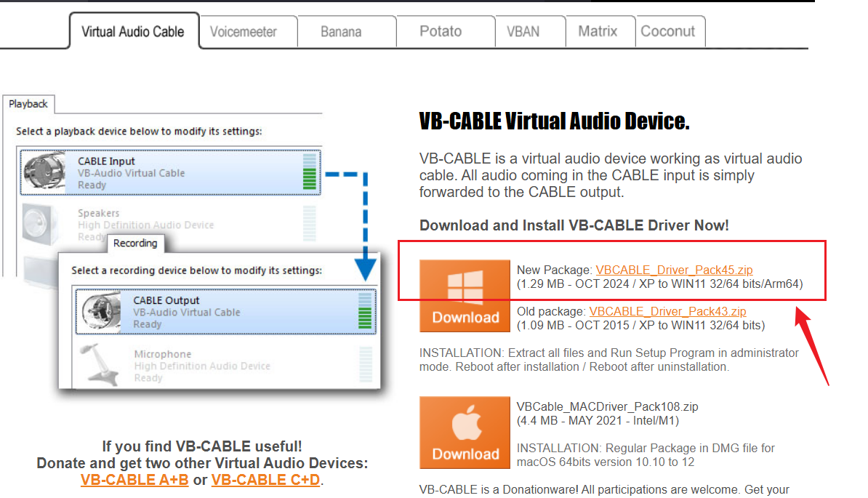Screen dimensions: 868x498
Task: Open the Potato tab
Action: tap(441, 31)
